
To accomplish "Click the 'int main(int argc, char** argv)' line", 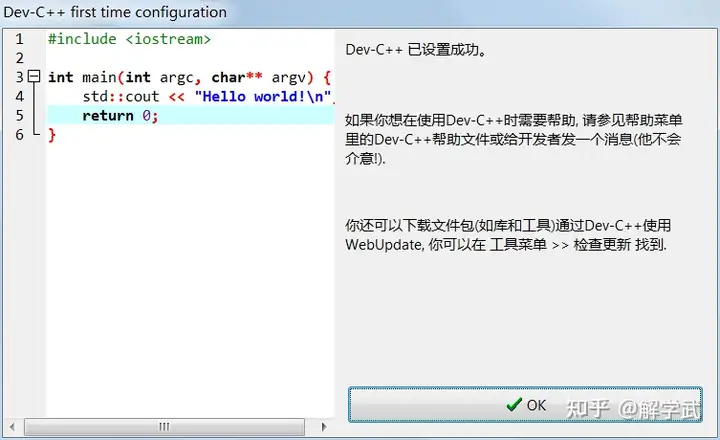I will coord(189,77).
